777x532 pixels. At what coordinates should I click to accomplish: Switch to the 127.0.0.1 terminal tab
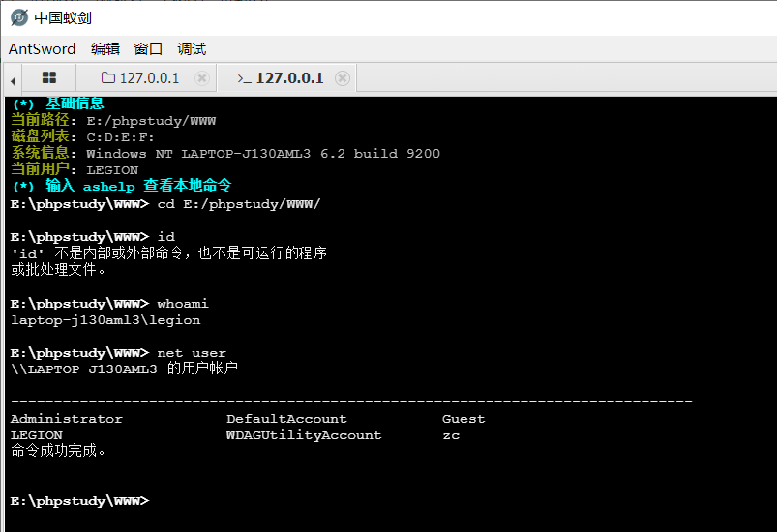(286, 78)
